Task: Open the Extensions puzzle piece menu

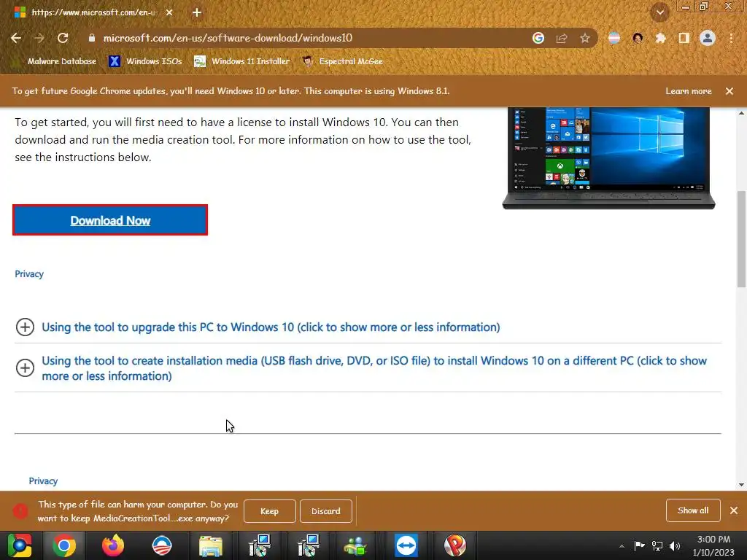Action: [661, 38]
